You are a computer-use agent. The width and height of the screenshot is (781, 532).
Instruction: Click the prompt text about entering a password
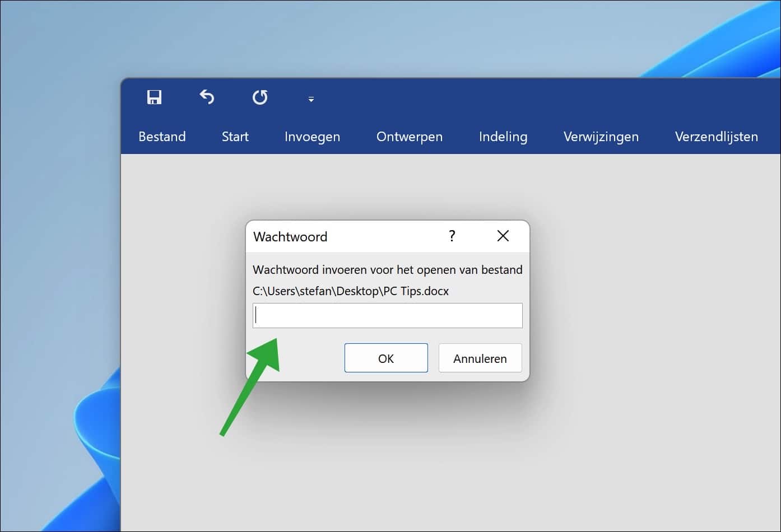(388, 269)
